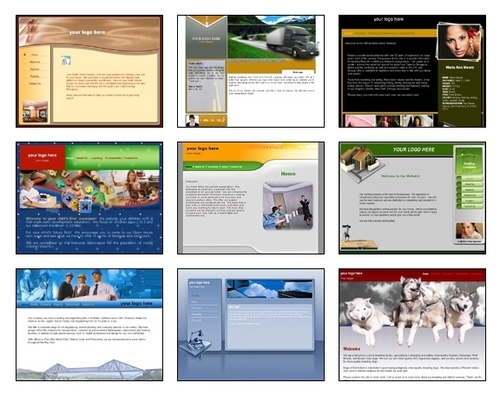Click the small house icon in tan template
Screen dimensions: 500x396
click(66, 60)
